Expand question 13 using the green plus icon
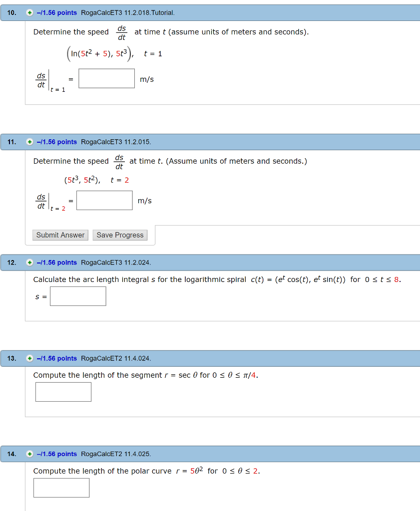Screen dimensions: 420x511 [x=30, y=358]
